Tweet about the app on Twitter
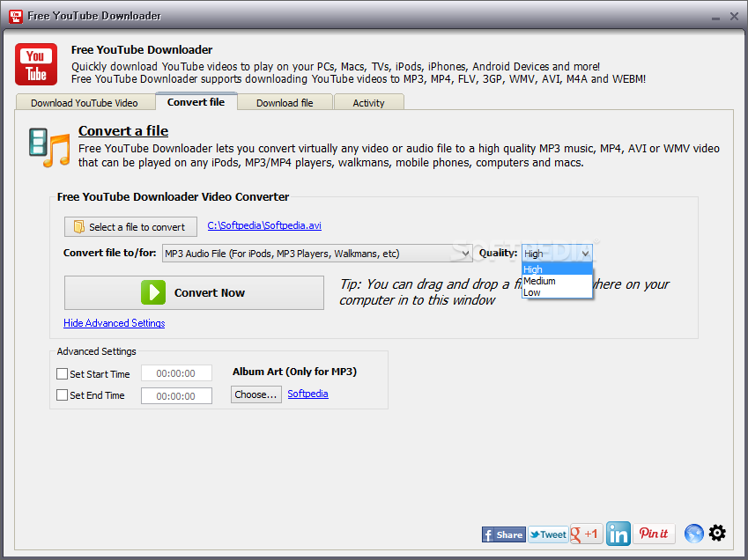 (x=548, y=534)
